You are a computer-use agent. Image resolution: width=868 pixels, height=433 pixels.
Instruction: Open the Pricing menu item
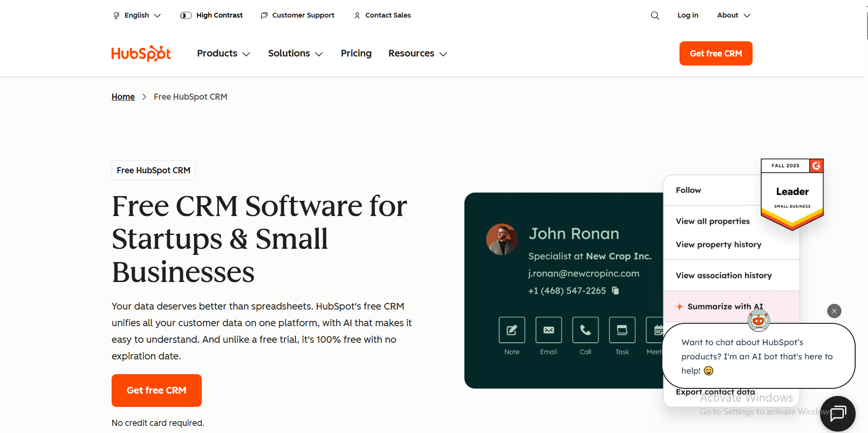point(356,53)
